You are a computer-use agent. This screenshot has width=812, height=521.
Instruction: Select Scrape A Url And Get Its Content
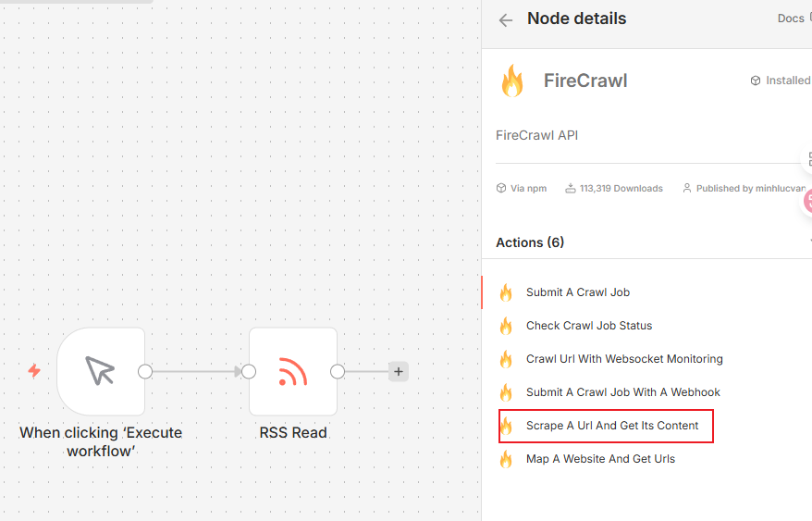click(x=612, y=426)
